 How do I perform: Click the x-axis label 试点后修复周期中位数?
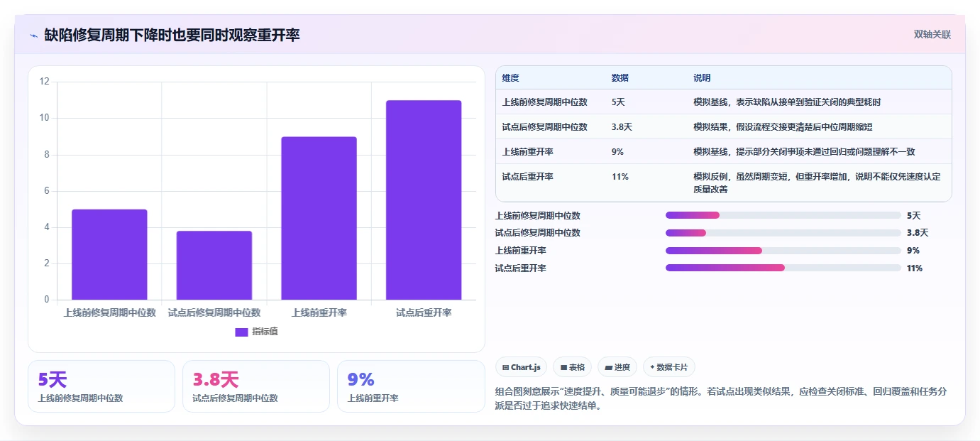coord(214,312)
